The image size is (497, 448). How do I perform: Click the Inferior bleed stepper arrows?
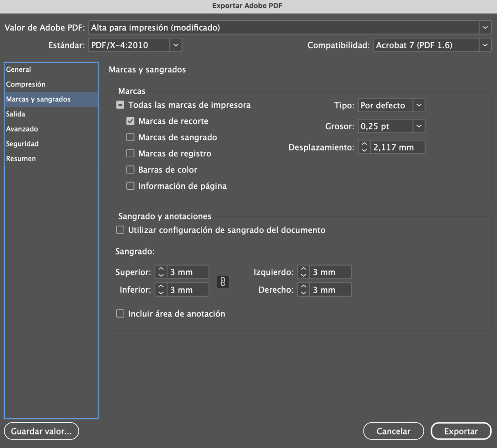[161, 290]
